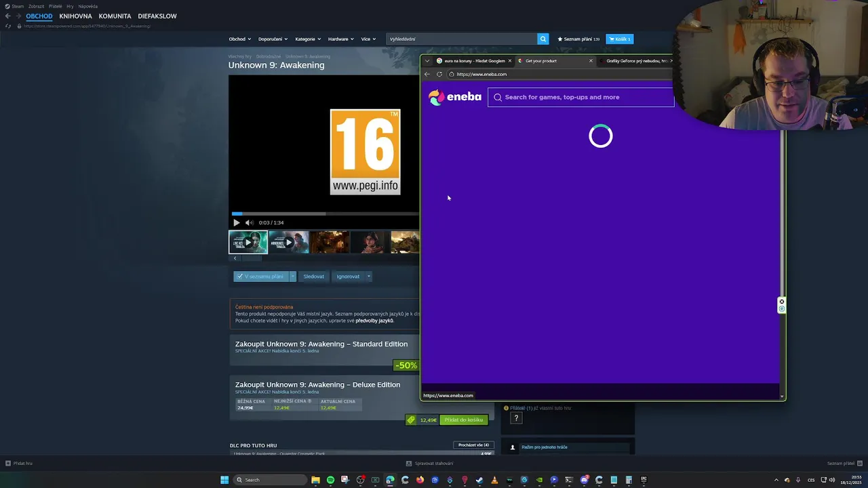868x488 pixels.
Task: Open the Košík cart button
Action: (619, 39)
